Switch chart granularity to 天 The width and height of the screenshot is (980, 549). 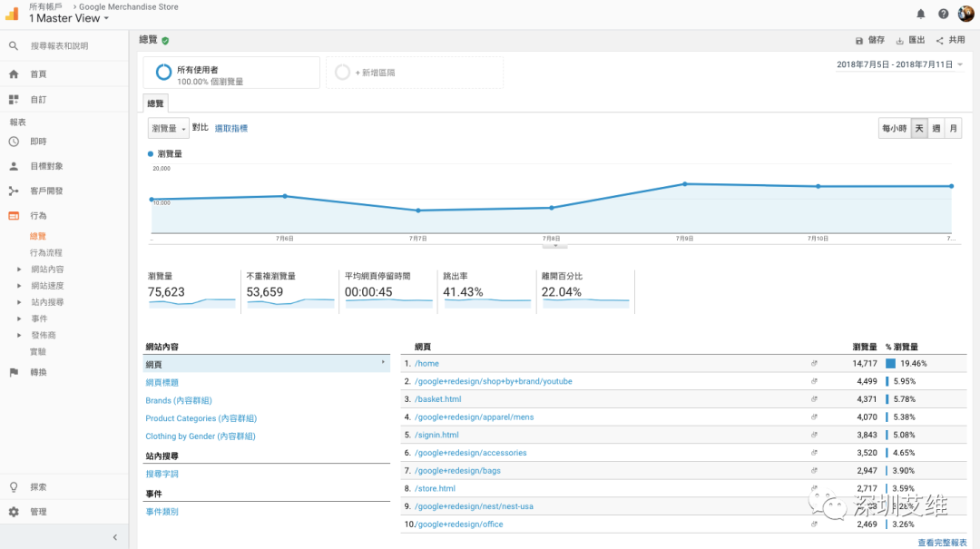[919, 128]
